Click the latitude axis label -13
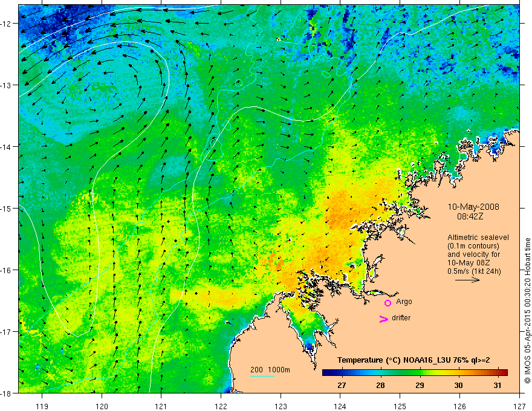 [x=6, y=85]
